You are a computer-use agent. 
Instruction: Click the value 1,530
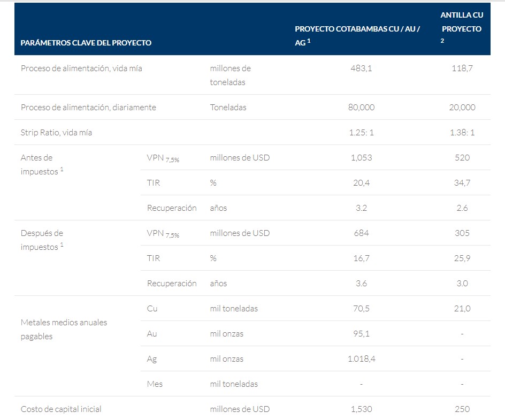pyautogui.click(x=361, y=409)
